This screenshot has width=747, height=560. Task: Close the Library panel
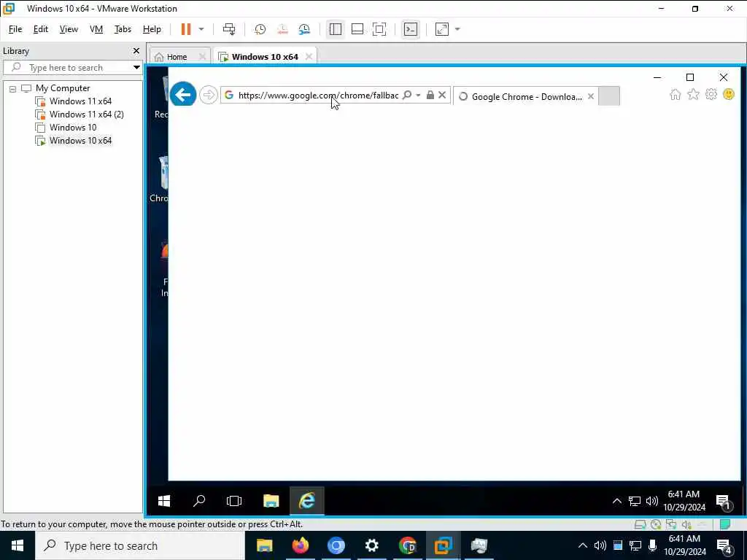(x=136, y=50)
